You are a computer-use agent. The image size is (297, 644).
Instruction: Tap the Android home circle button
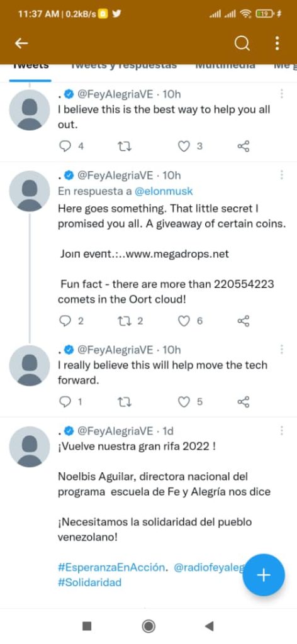(148, 626)
